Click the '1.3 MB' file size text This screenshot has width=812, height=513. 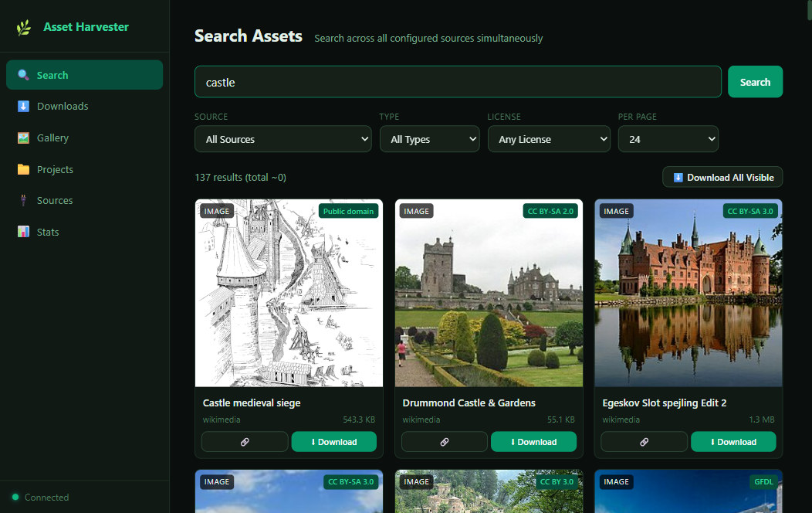[x=762, y=420]
